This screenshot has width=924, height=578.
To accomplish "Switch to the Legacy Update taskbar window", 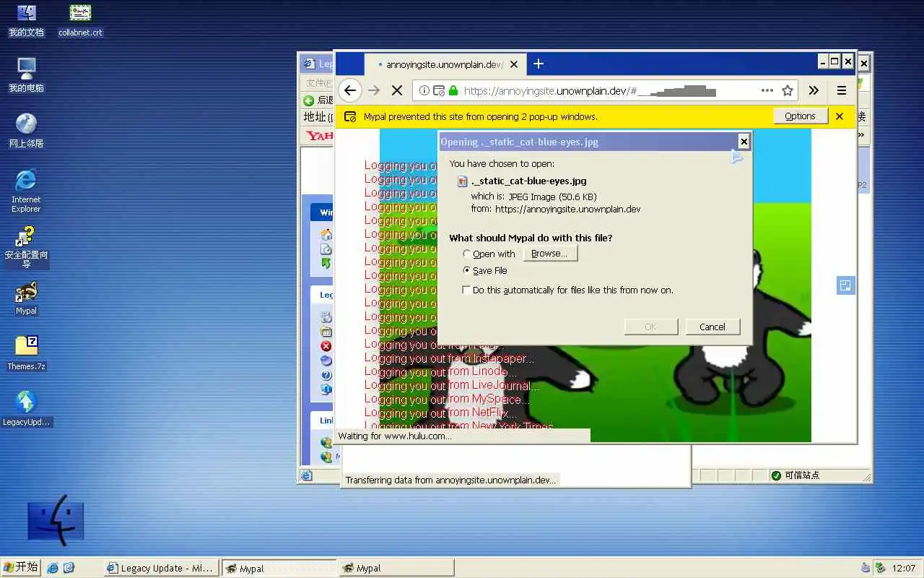I will [161, 568].
